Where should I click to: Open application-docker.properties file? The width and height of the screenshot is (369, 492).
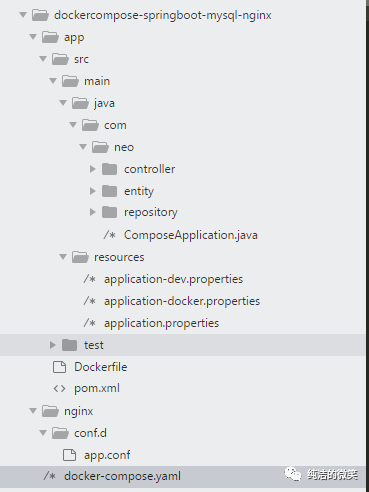click(x=182, y=301)
